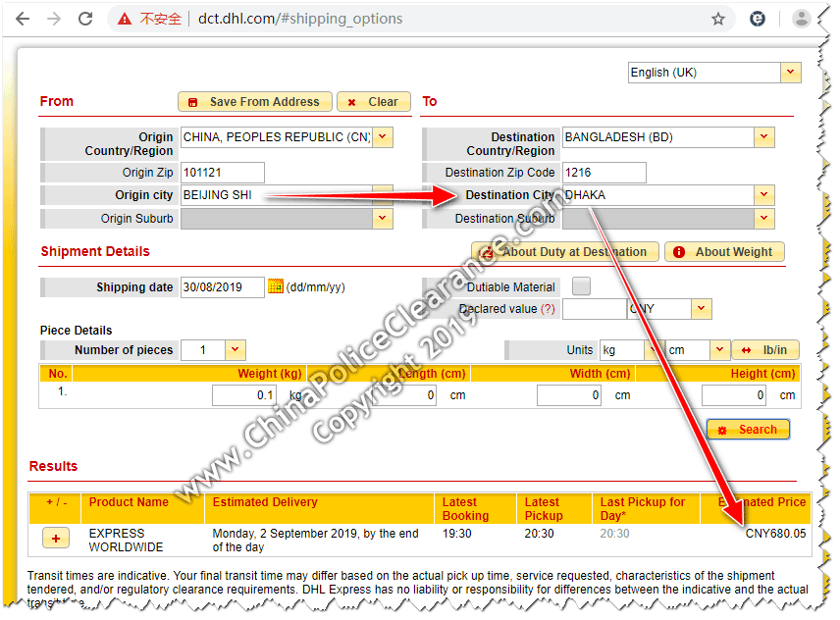The width and height of the screenshot is (840, 620).
Task: Click the browser forward arrow
Action: click(54, 20)
